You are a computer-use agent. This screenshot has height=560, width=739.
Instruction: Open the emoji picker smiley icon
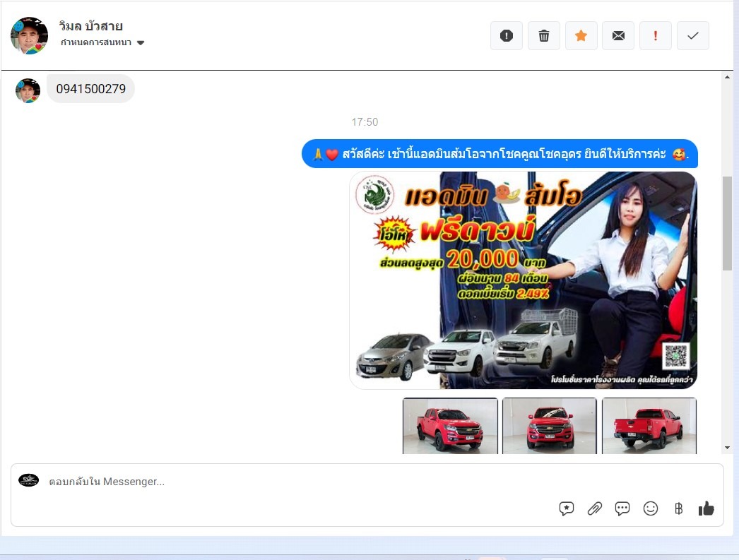(651, 508)
